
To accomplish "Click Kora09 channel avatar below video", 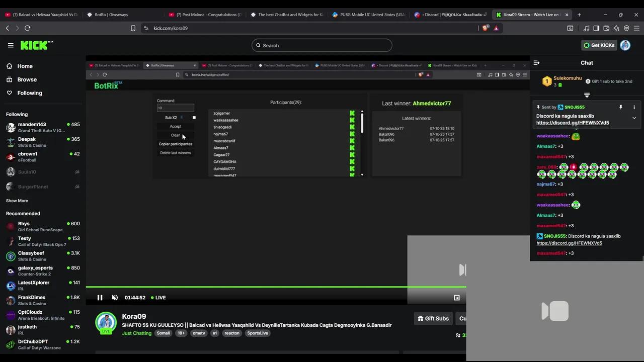I will click(106, 323).
